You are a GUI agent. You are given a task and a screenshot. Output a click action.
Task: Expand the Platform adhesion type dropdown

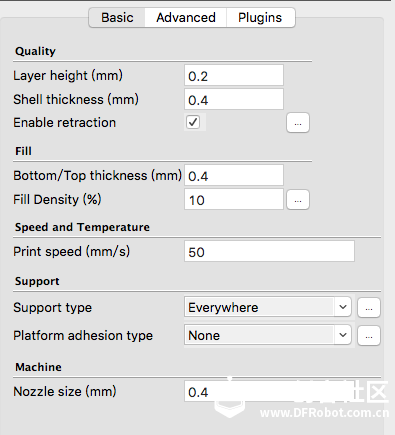268,335
